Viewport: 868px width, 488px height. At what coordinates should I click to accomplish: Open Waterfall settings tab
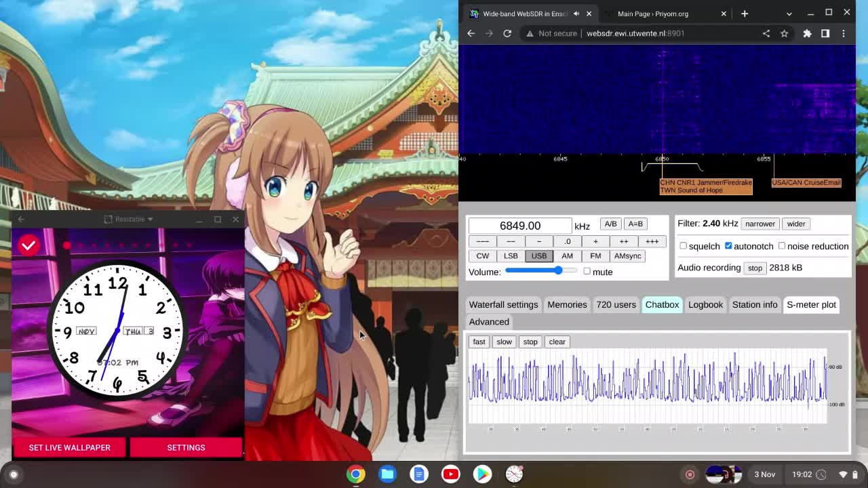click(503, 305)
